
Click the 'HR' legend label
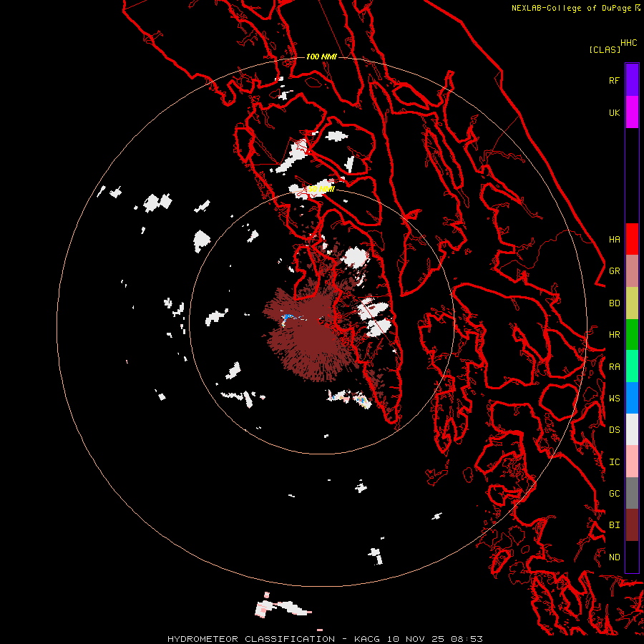[614, 335]
